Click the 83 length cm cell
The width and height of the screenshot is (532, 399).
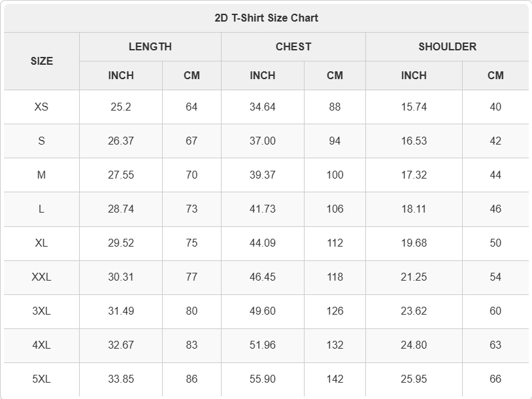191,345
